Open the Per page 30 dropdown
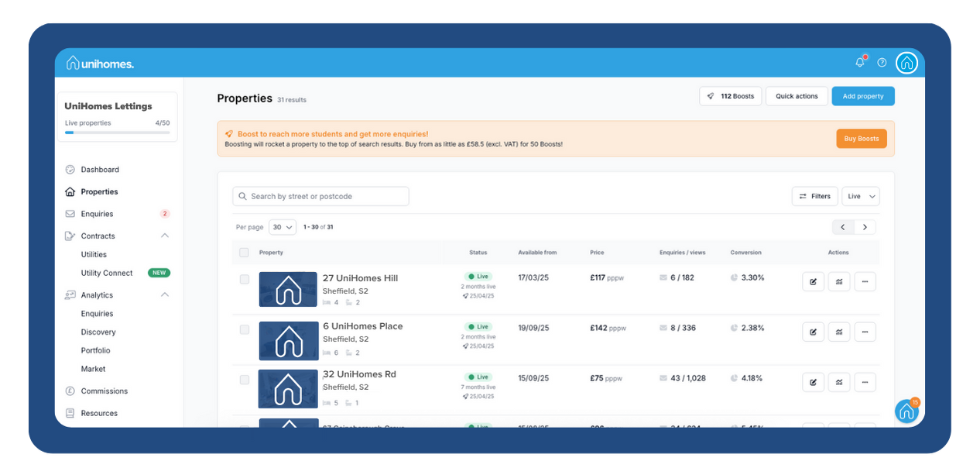Viewport: 980px width, 475px height. pos(283,227)
